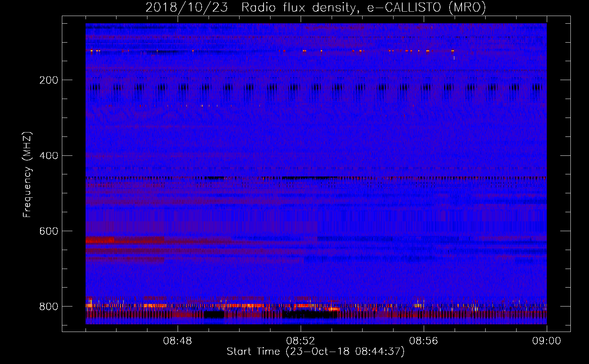Image resolution: width=589 pixels, height=364 pixels.
Task: Click the 09:00 time tick label
Action: 547,341
